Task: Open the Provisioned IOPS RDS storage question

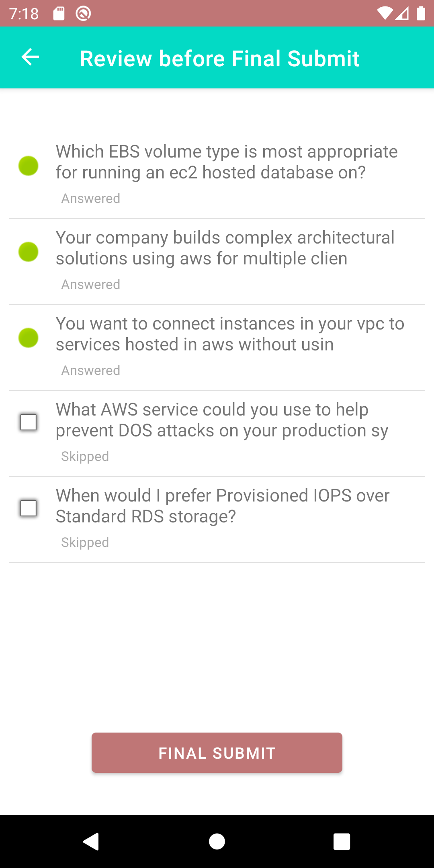Action: click(217, 520)
